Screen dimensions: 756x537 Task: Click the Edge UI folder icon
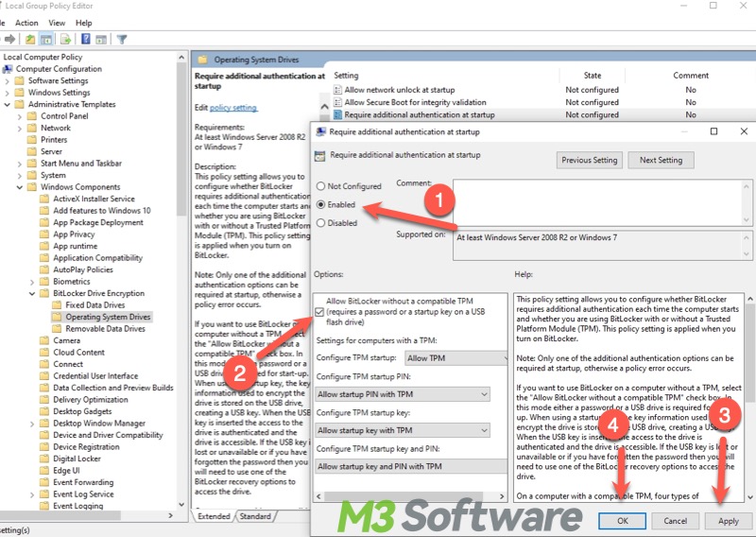44,471
